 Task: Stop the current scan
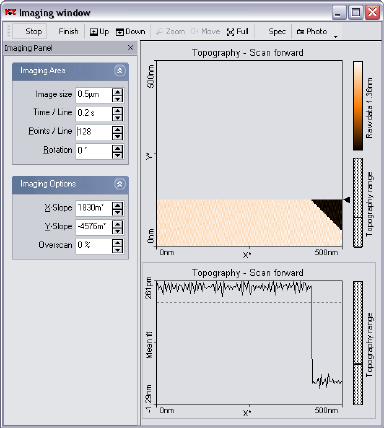33,31
